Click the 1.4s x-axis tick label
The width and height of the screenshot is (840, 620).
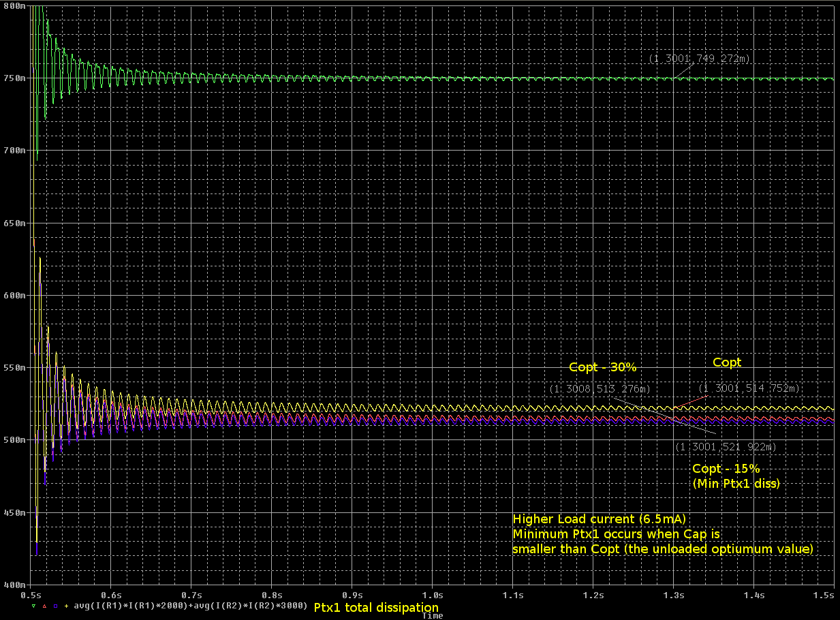754,595
